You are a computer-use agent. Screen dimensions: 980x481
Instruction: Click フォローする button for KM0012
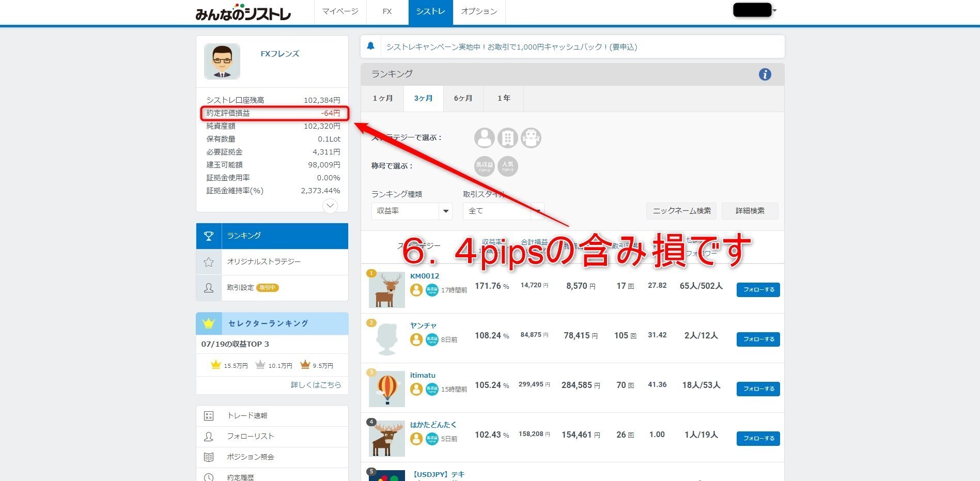(758, 290)
